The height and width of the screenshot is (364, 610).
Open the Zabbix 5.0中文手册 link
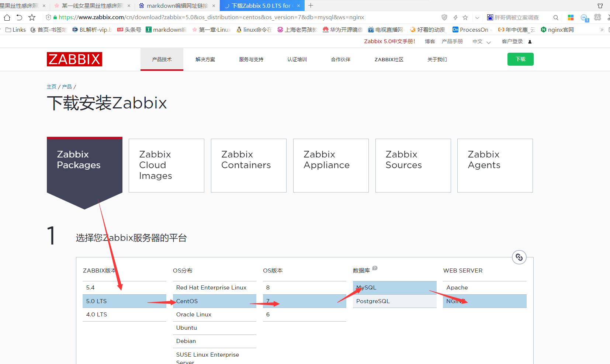[x=390, y=41]
